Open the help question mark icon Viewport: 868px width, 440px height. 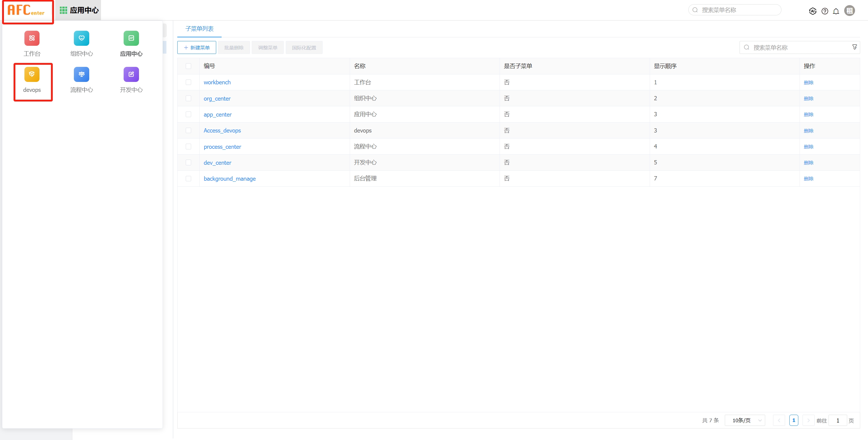825,11
